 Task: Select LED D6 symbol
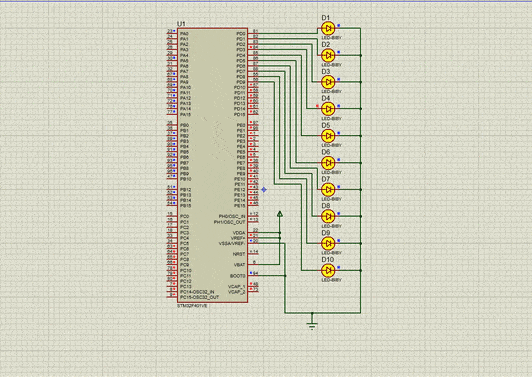[x=328, y=163]
